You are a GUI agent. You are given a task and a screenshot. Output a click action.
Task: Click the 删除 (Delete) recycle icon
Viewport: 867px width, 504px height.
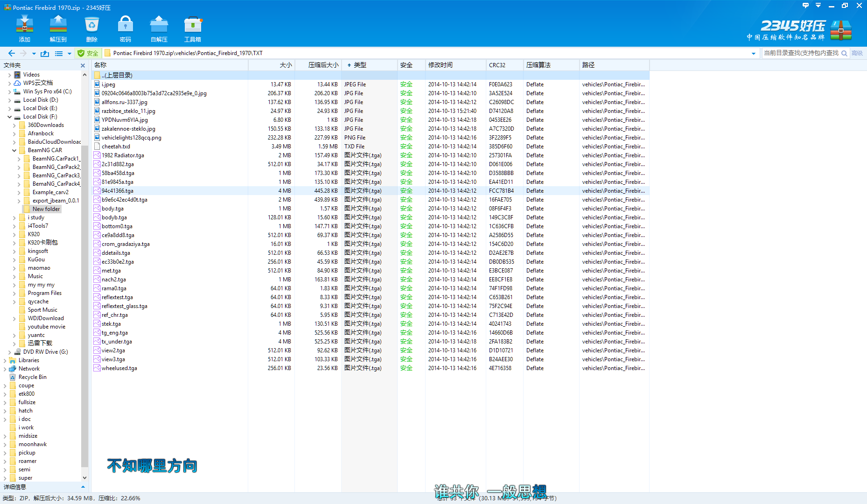pyautogui.click(x=92, y=28)
